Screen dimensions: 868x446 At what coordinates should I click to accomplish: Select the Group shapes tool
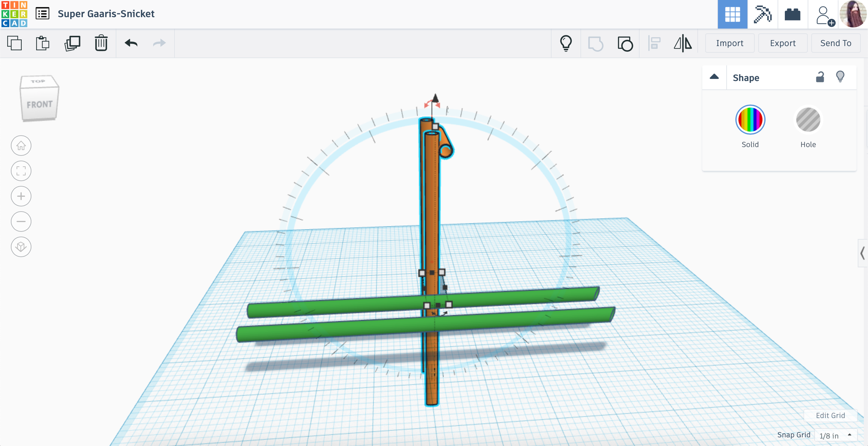point(596,43)
